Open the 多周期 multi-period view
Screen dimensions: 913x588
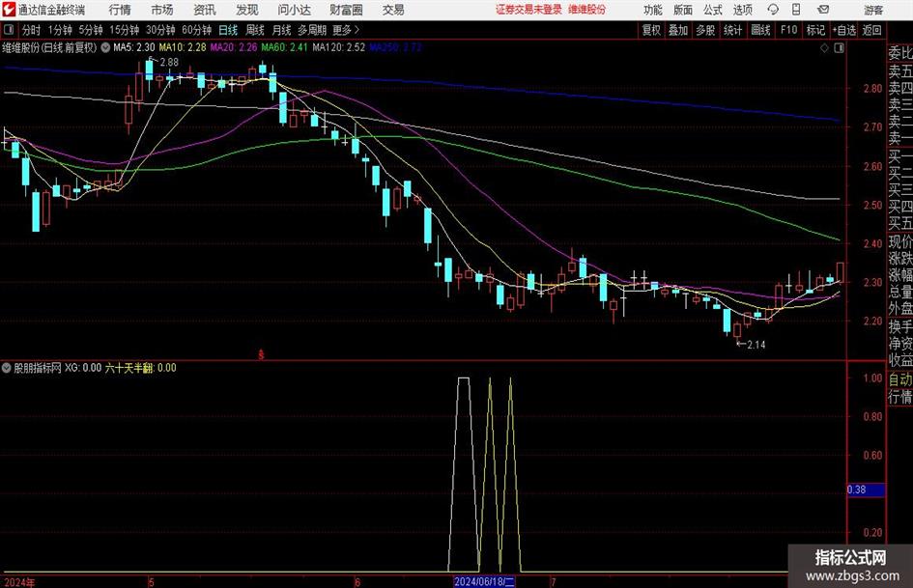coord(312,30)
